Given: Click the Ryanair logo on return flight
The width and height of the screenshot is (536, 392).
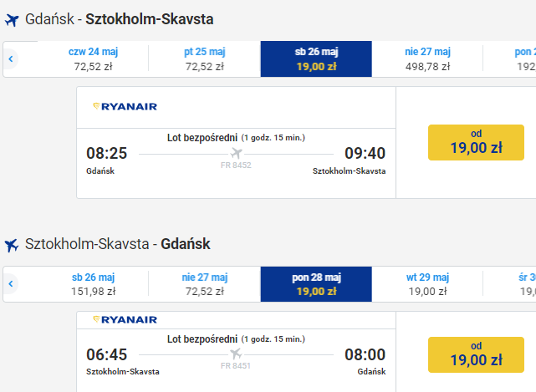Looking at the screenshot, I should point(125,319).
